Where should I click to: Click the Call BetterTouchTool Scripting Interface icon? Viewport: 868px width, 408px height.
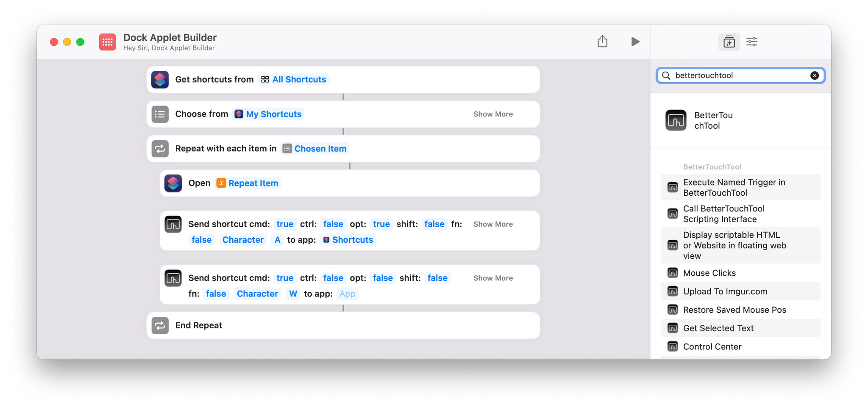pyautogui.click(x=673, y=214)
